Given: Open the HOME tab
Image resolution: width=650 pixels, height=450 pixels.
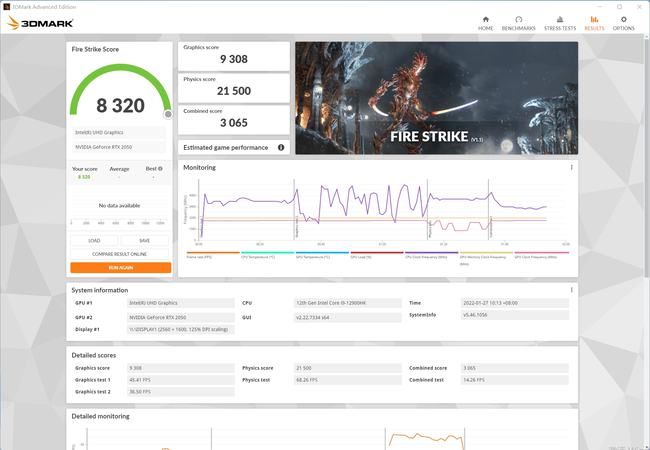Looking at the screenshot, I should coord(485,23).
